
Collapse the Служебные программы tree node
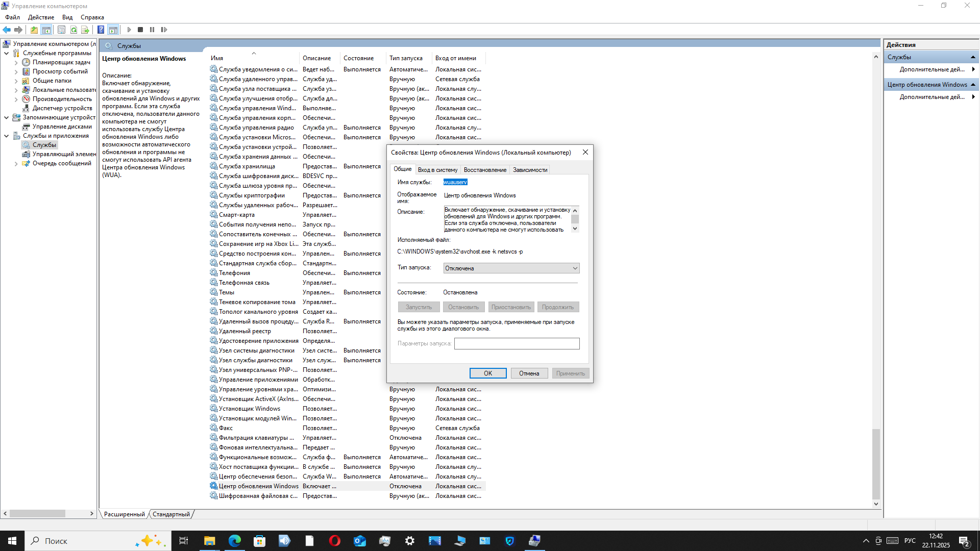pos(6,53)
